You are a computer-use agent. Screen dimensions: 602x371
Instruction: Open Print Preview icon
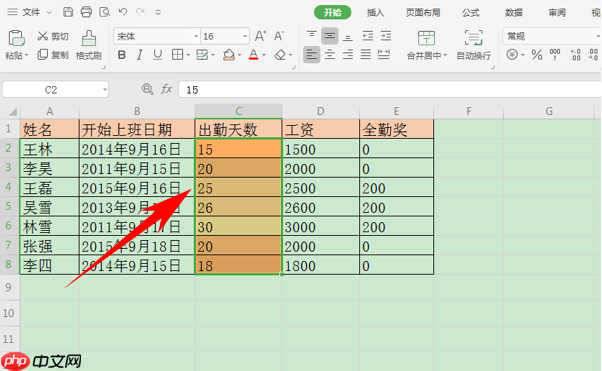point(104,12)
